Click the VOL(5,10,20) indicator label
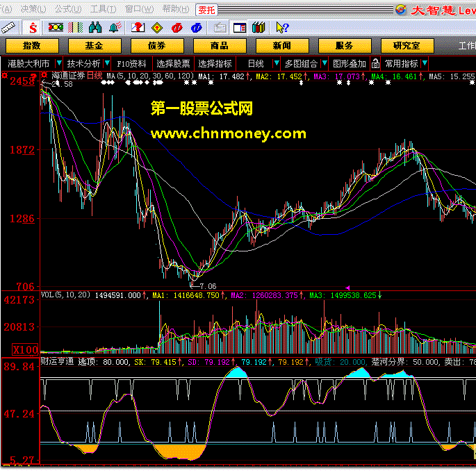The width and height of the screenshot is (476, 471). point(65,295)
